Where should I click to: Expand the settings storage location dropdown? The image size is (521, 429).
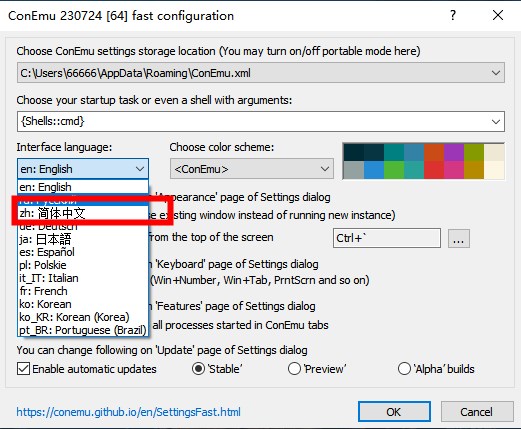tap(496, 73)
